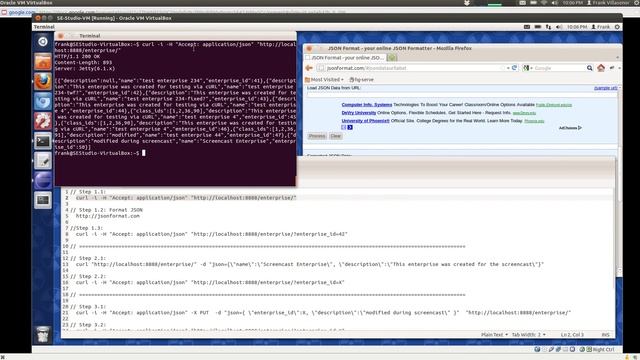
Task: Open the session power menu in the VM panel
Action: pyautogui.click(x=617, y=27)
